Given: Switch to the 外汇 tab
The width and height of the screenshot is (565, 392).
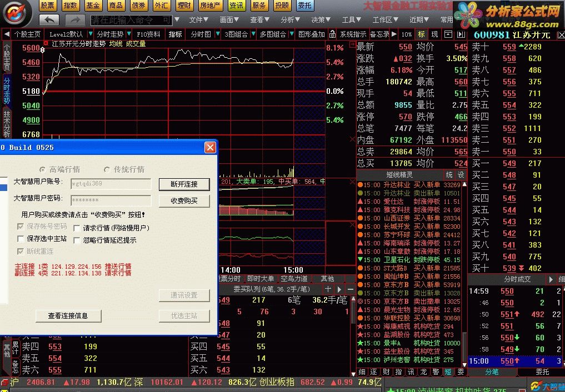Looking at the screenshot, I should pyautogui.click(x=161, y=6).
